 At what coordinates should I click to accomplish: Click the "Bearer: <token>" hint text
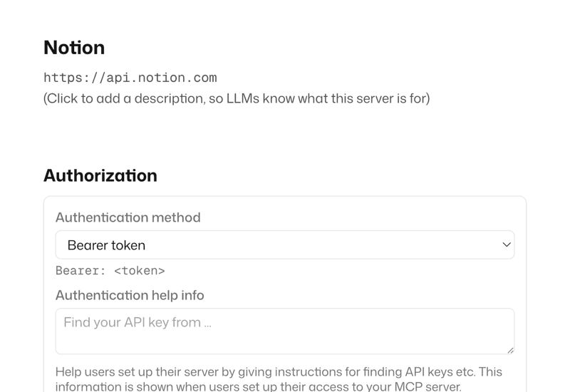(110, 271)
